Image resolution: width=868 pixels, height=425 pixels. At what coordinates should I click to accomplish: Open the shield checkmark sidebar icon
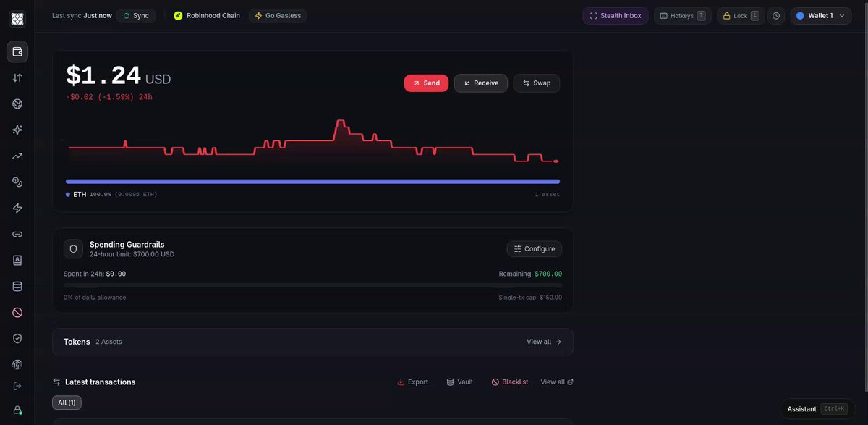17,339
